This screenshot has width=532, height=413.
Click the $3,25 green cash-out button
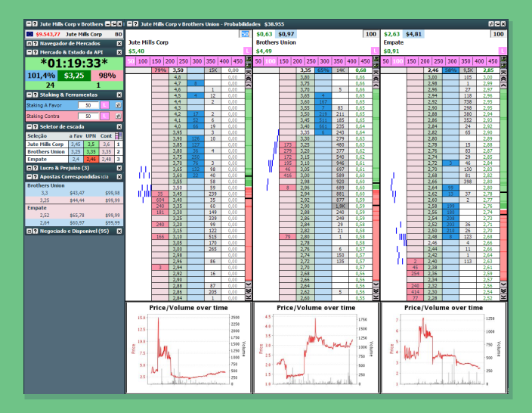click(x=74, y=76)
